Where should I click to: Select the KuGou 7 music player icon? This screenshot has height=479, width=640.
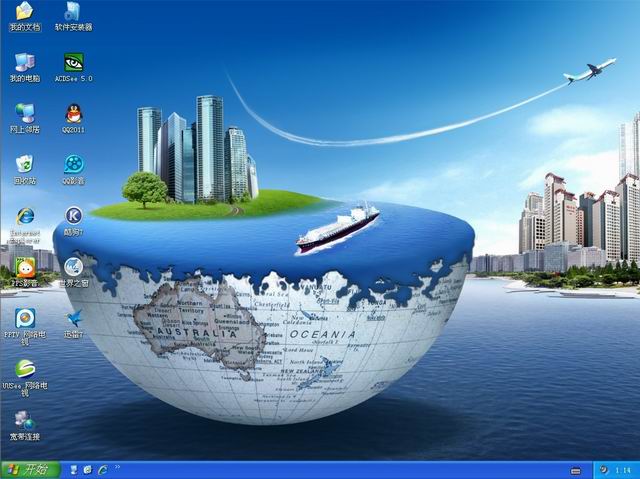[x=74, y=222]
